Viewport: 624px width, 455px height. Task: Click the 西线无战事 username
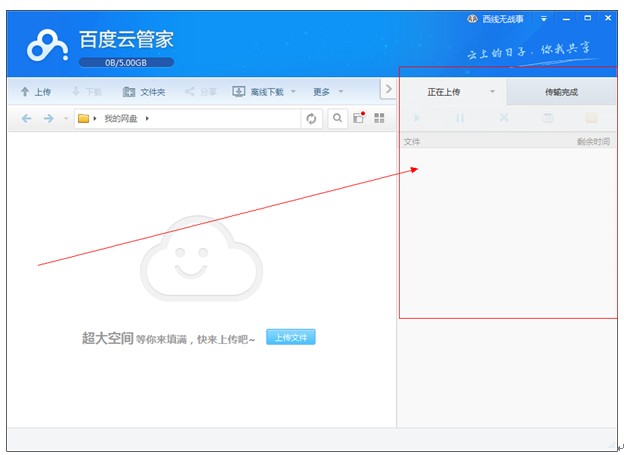pyautogui.click(x=503, y=19)
